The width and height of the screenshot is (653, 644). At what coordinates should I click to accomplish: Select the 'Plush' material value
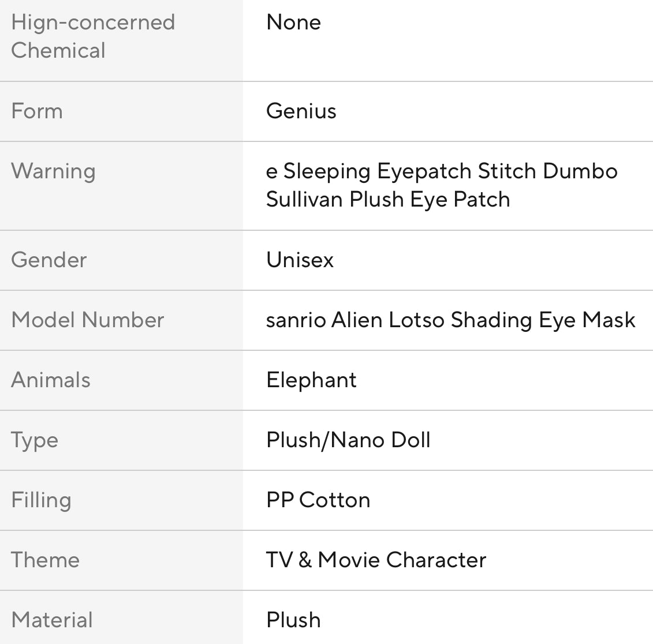(x=293, y=620)
